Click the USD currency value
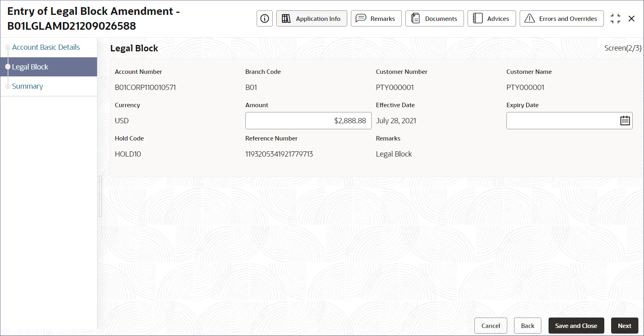The image size is (644, 336). point(122,121)
